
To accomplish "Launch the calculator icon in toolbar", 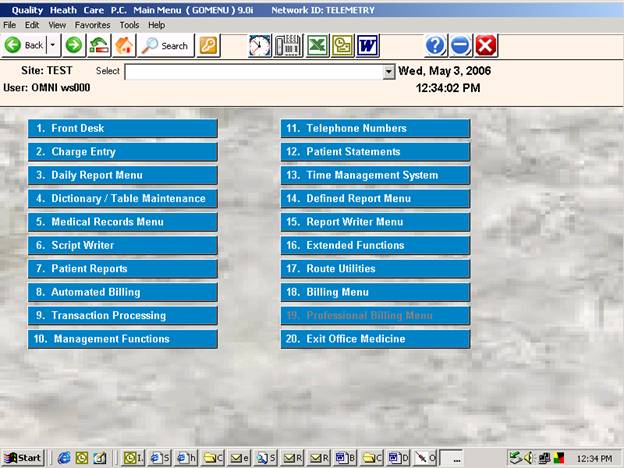I will click(x=288, y=45).
